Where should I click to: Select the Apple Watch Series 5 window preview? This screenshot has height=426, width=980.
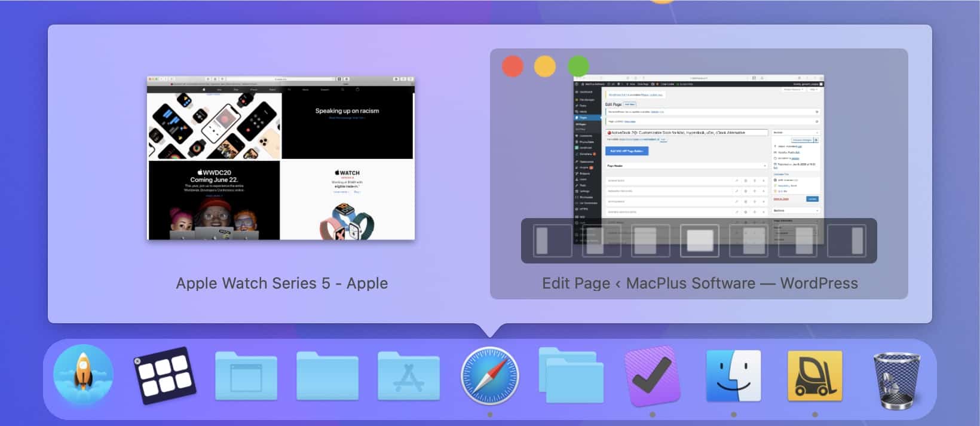pyautogui.click(x=281, y=158)
